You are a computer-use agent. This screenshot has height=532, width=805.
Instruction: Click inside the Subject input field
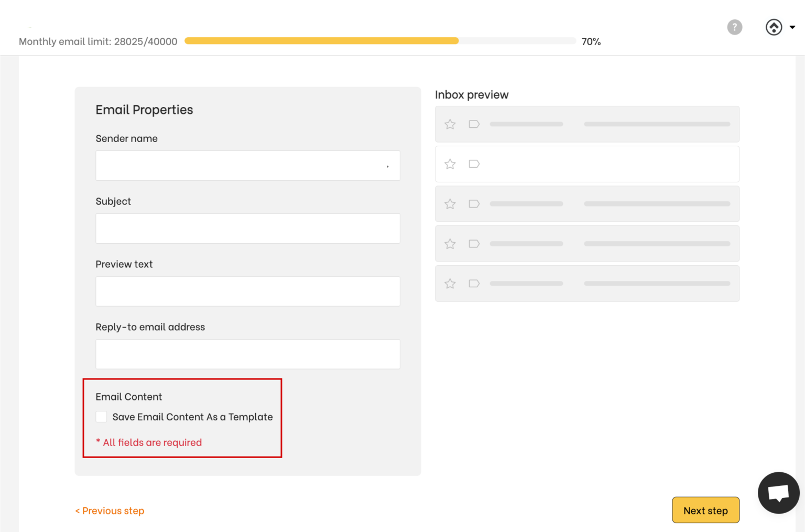point(247,229)
